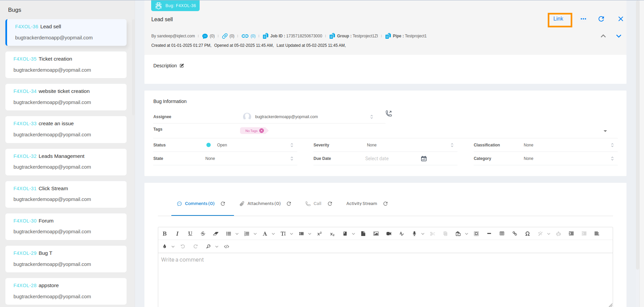Remove the No Tags chip
This screenshot has width=644, height=307.
(262, 131)
